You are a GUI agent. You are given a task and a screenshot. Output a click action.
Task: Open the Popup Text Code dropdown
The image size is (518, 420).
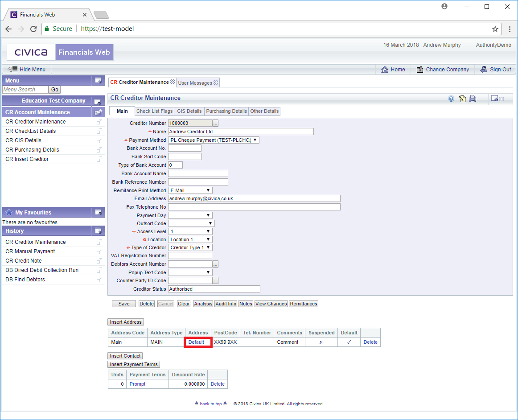pos(190,272)
